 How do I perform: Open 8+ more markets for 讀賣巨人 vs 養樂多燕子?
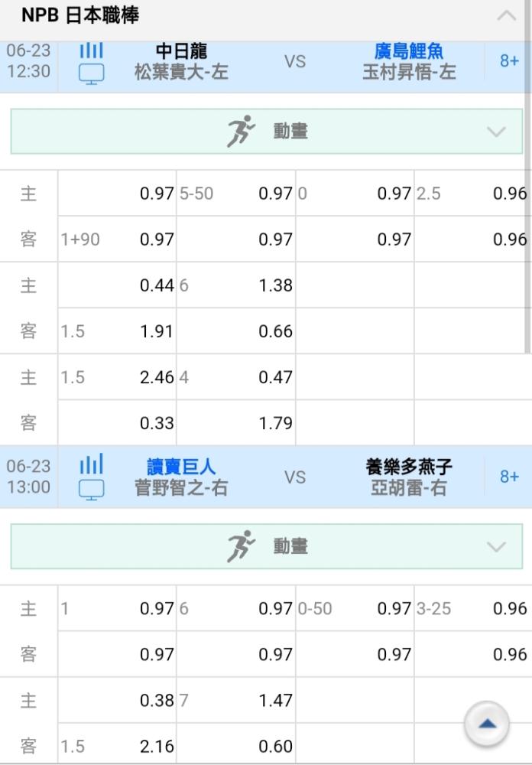coord(509,476)
